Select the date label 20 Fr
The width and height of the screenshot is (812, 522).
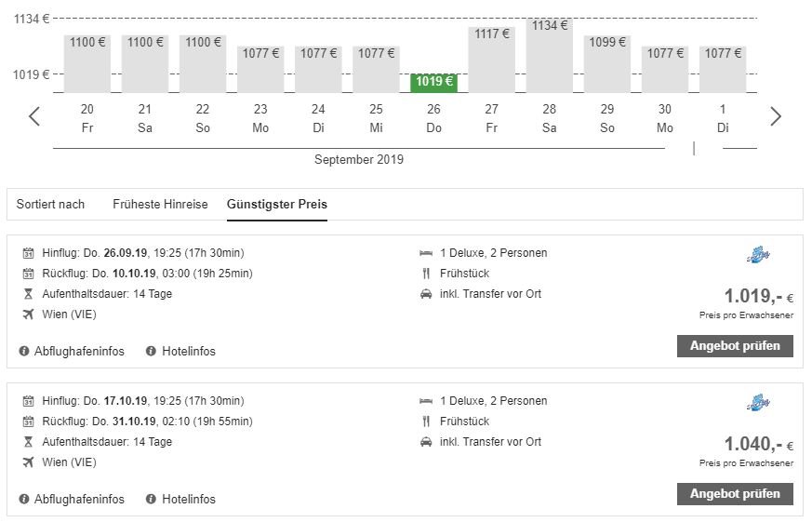[x=87, y=118]
